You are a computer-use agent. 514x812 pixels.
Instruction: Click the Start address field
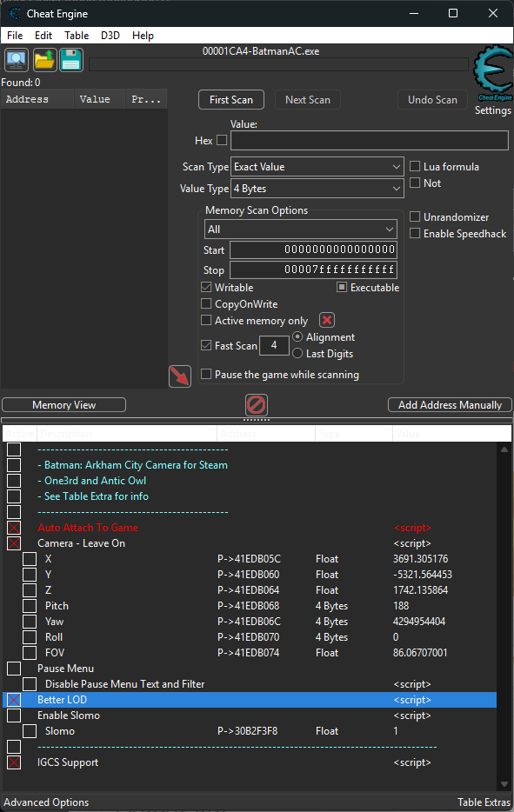pyautogui.click(x=313, y=250)
